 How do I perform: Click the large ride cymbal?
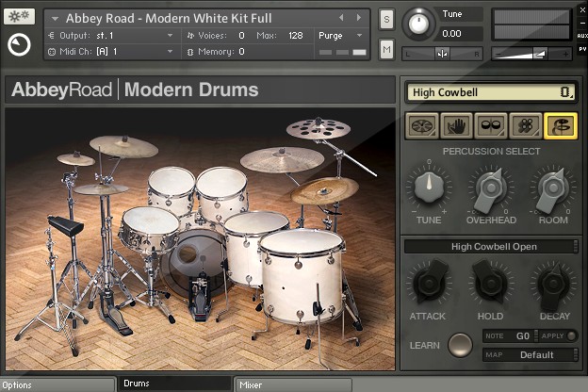pyautogui.click(x=282, y=159)
